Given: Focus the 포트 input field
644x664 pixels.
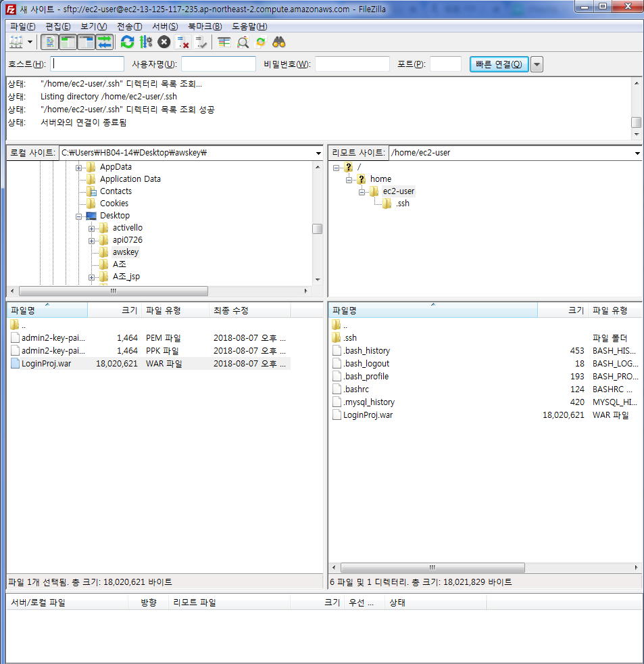Looking at the screenshot, I should pos(445,64).
